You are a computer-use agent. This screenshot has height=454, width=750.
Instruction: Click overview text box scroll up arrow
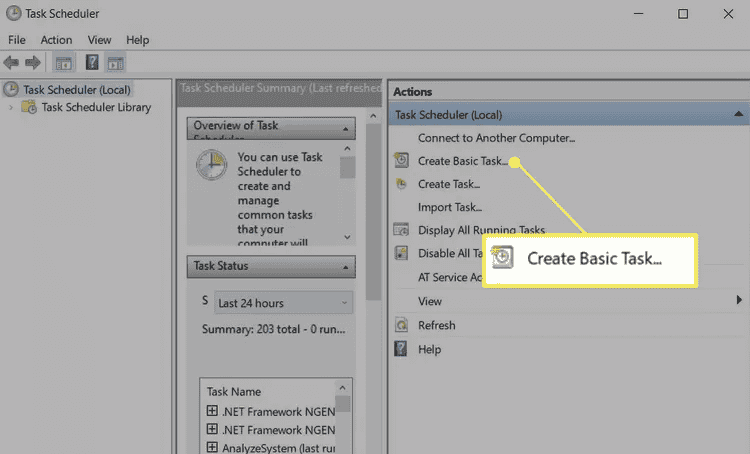coord(347,149)
